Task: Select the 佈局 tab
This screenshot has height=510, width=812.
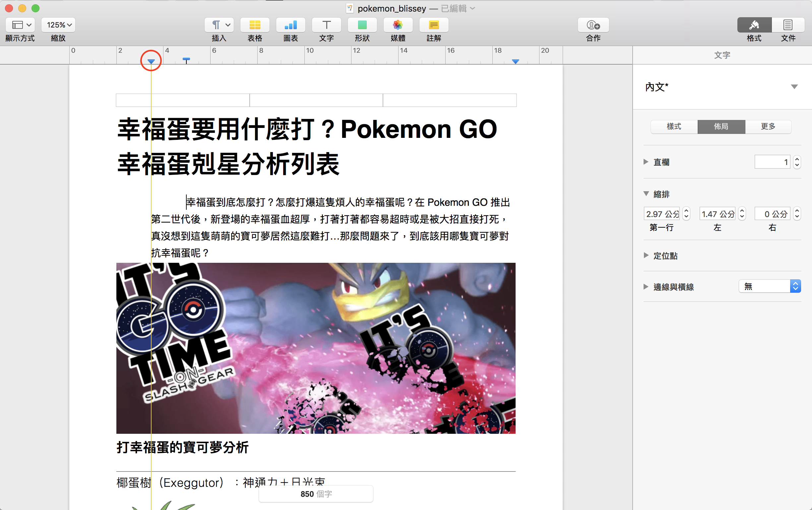Action: click(721, 126)
